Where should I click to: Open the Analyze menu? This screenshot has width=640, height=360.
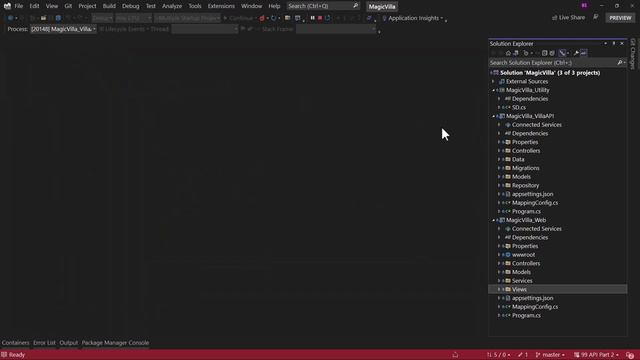point(172,6)
